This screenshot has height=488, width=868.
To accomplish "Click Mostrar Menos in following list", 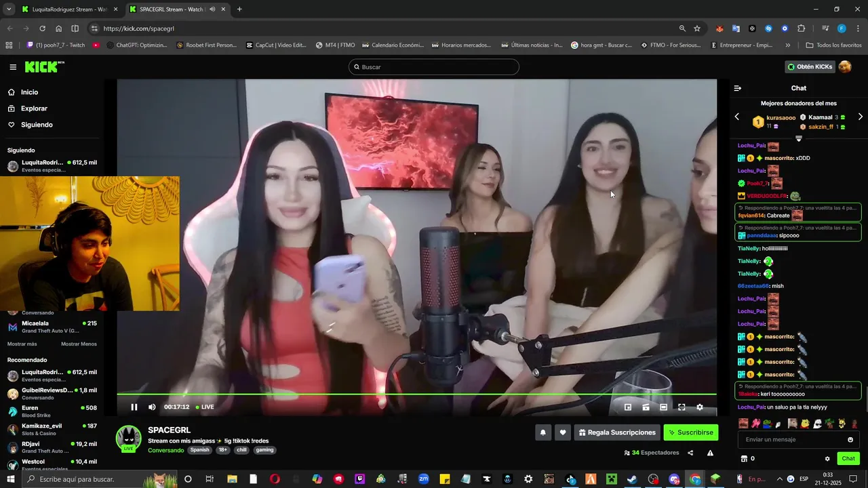I will point(79,344).
